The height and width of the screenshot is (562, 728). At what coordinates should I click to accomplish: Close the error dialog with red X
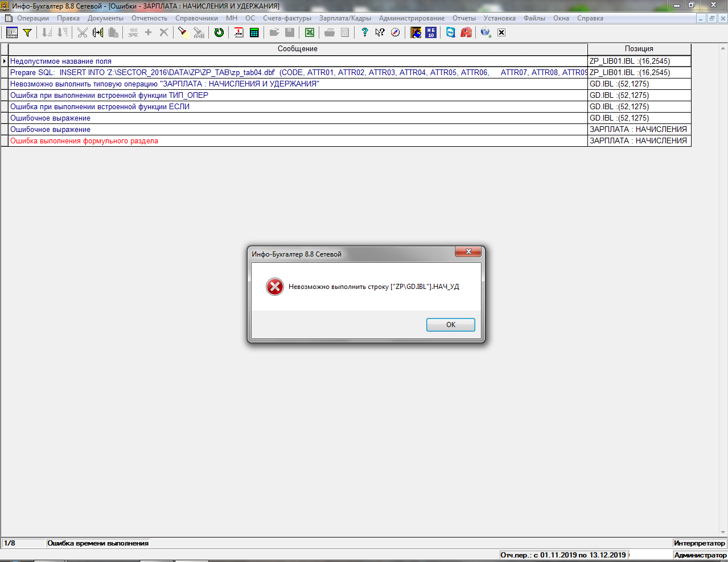[468, 251]
